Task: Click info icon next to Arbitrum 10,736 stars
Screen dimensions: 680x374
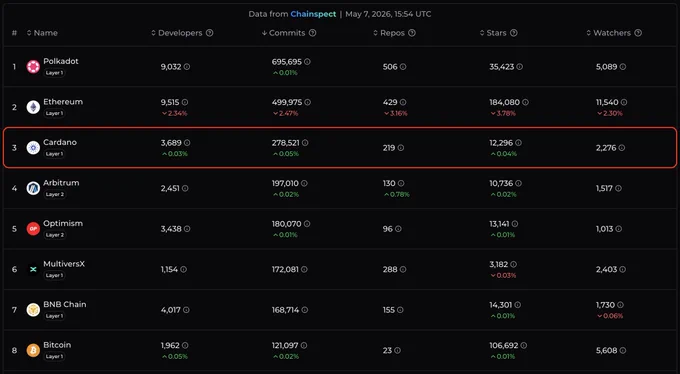Action: click(x=518, y=184)
